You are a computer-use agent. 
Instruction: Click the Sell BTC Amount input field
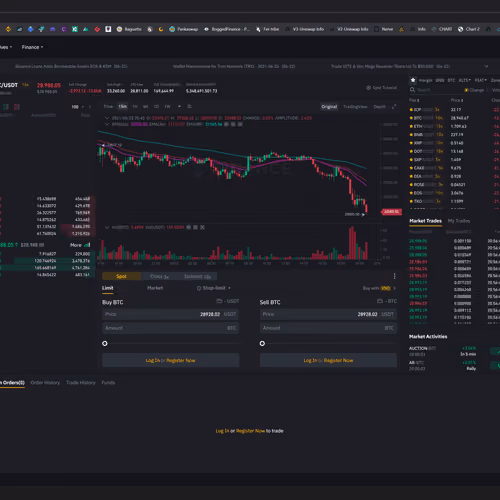point(328,328)
